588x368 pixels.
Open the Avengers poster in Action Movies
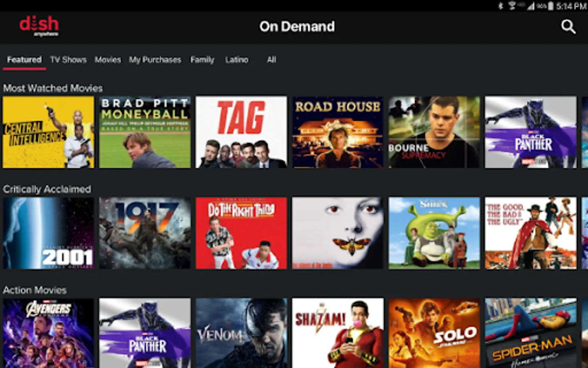[48, 333]
